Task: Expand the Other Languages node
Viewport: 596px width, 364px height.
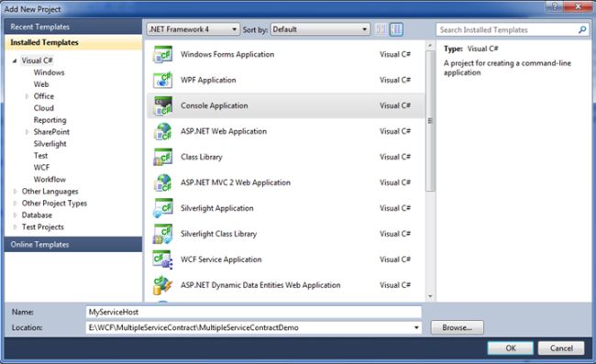Action: (15, 192)
